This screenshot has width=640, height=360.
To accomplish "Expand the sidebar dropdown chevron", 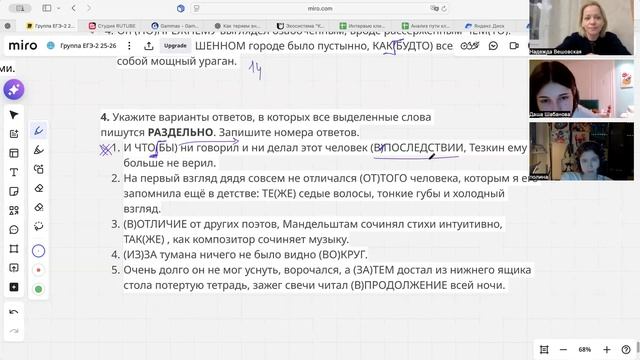I will [x=59, y=8].
